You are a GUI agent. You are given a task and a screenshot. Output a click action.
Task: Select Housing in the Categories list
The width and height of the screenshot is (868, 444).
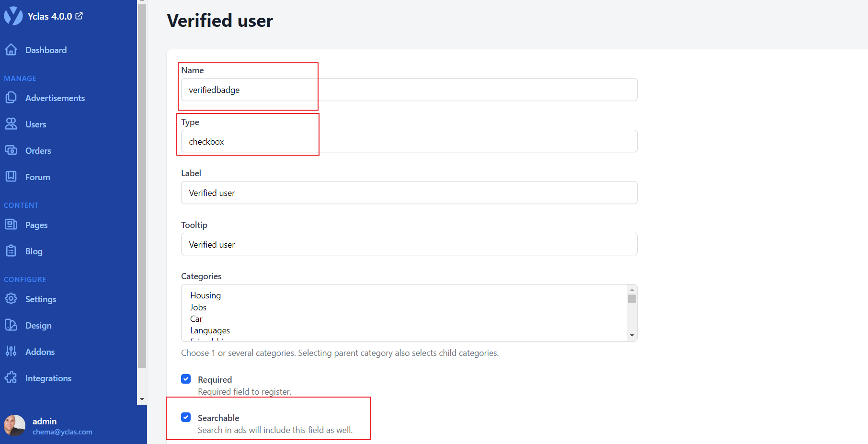click(206, 296)
